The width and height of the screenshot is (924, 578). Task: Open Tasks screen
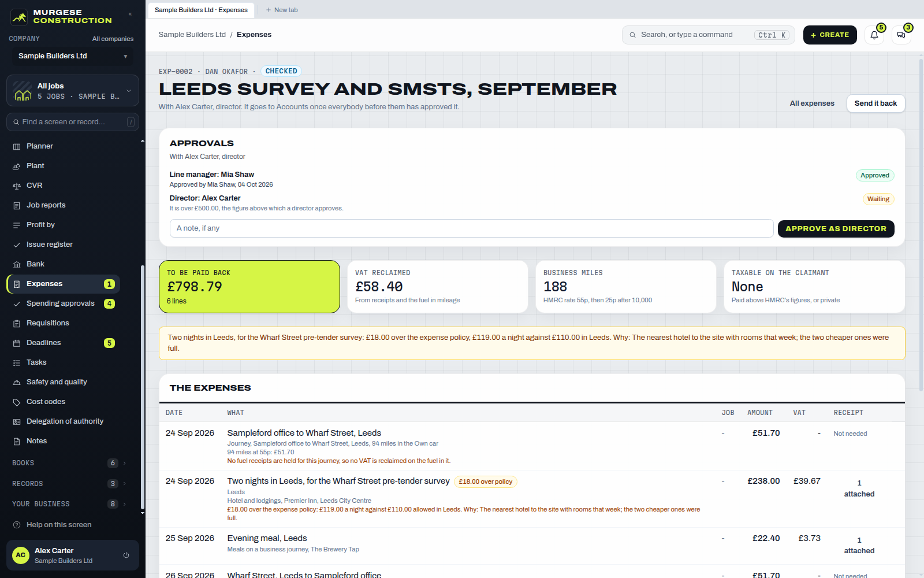(64, 362)
